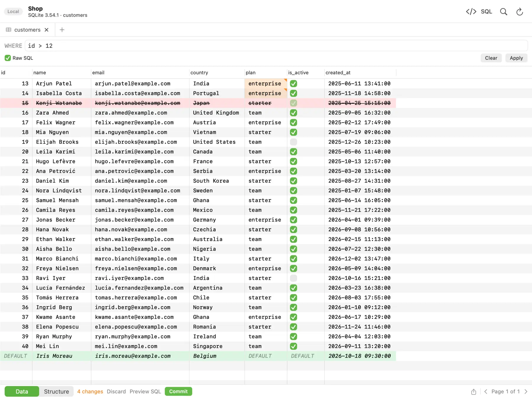Enable is_active for Ravi Iyer

[x=293, y=278]
